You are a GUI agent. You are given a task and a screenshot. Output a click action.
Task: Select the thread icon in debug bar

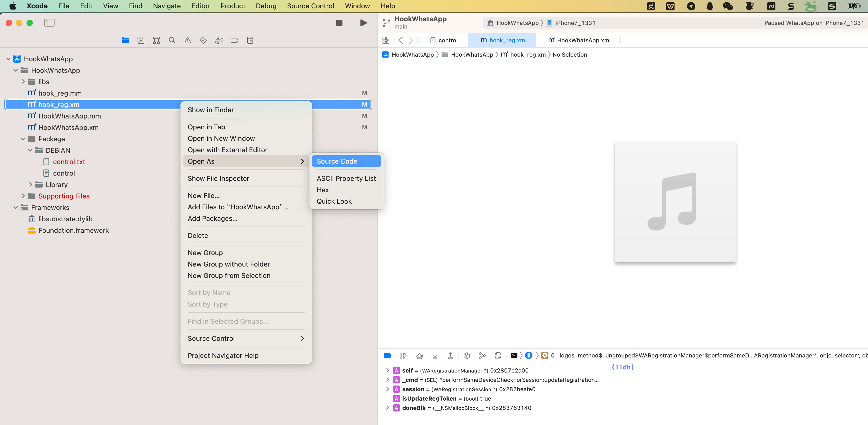pyautogui.click(x=528, y=355)
